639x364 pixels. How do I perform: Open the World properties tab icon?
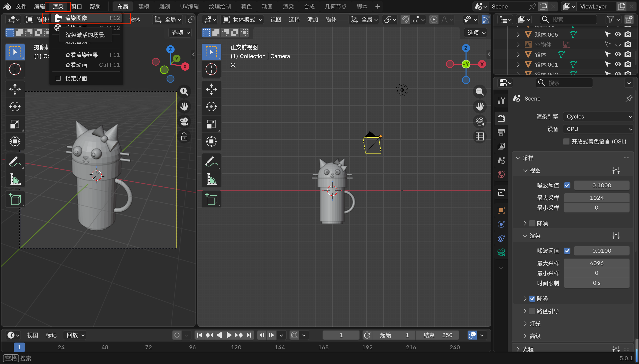(x=501, y=174)
